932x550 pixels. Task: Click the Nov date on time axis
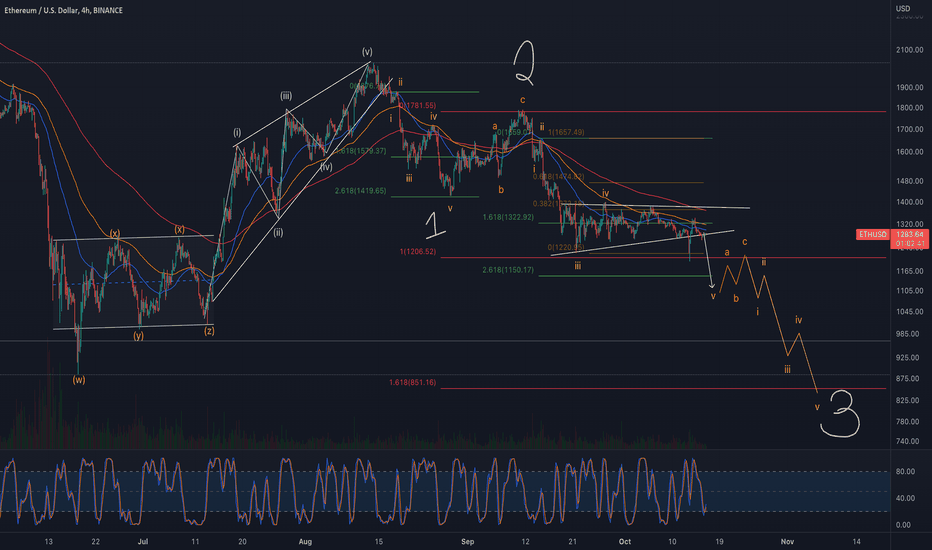tap(787, 542)
